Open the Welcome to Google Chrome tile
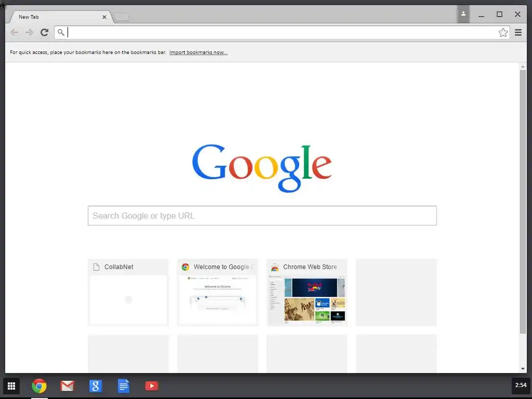Screen dimensions: 532x399 click(218, 292)
